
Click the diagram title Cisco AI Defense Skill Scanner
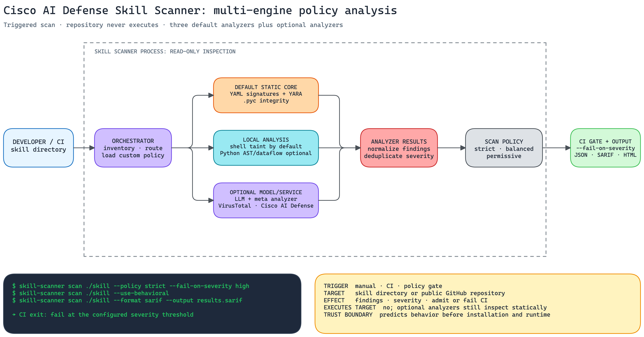point(200,11)
